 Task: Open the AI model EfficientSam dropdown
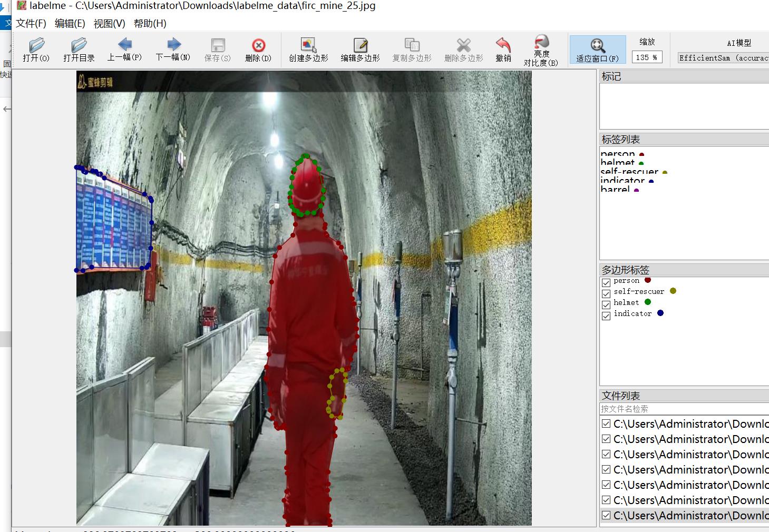tap(723, 58)
